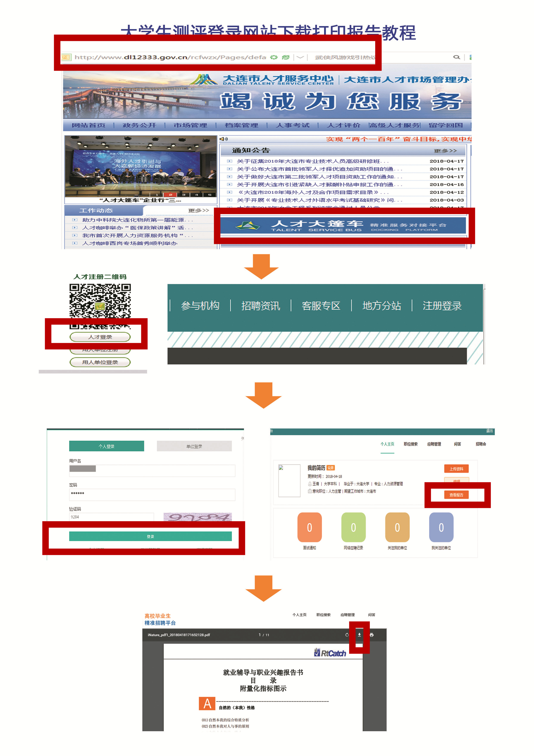The image size is (534, 756).
Task: Click the browser search magnifier icon
Action: tap(456, 57)
